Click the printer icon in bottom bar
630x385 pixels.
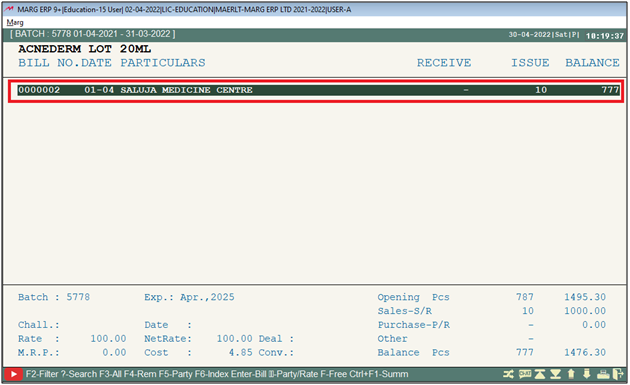coord(603,374)
